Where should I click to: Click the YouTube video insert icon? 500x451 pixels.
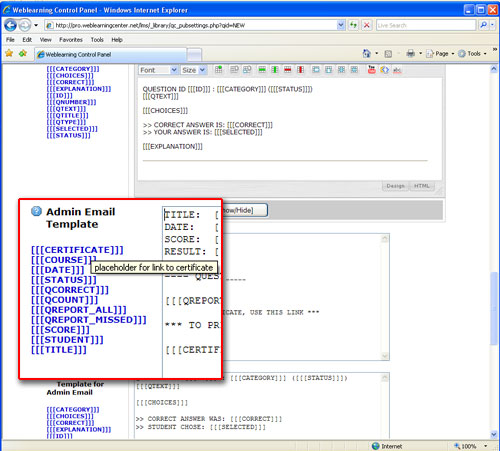click(x=371, y=70)
